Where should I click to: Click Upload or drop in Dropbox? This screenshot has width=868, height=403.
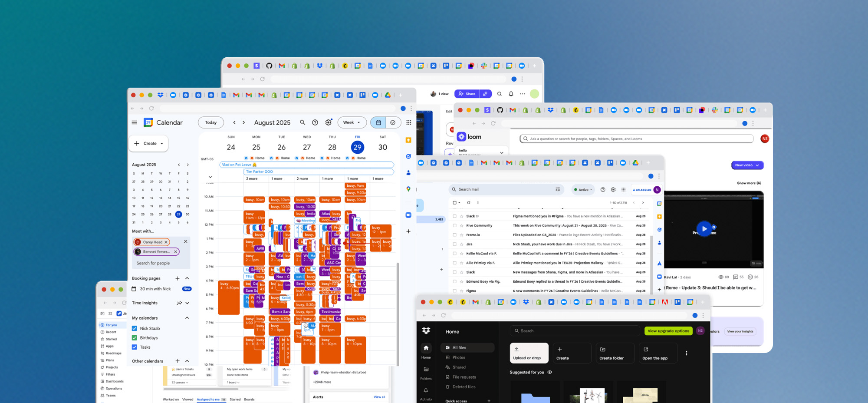click(x=529, y=353)
